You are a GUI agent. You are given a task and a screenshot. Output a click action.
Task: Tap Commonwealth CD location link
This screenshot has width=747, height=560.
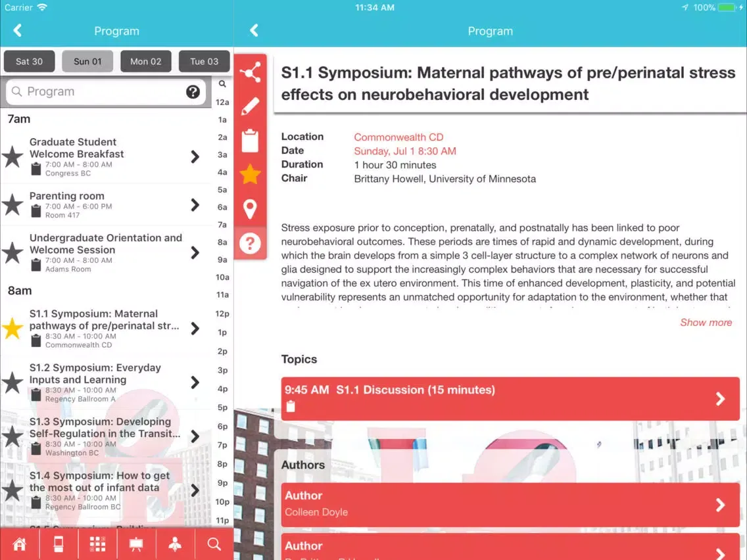[398, 137]
